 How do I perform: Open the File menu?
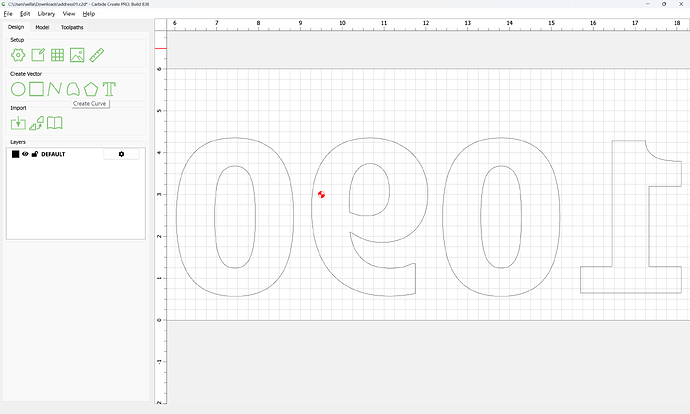pos(8,14)
